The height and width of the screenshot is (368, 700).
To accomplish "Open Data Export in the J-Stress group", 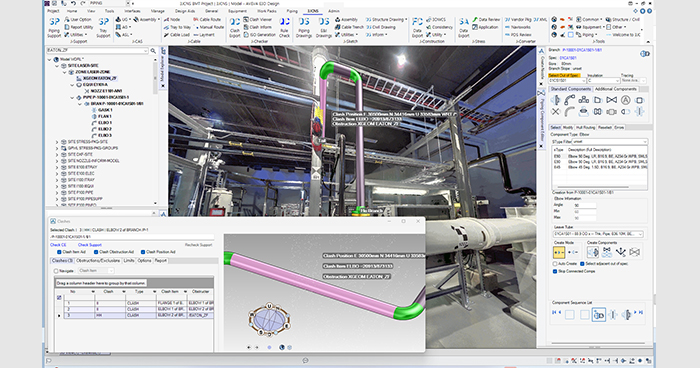I will [x=464, y=27].
